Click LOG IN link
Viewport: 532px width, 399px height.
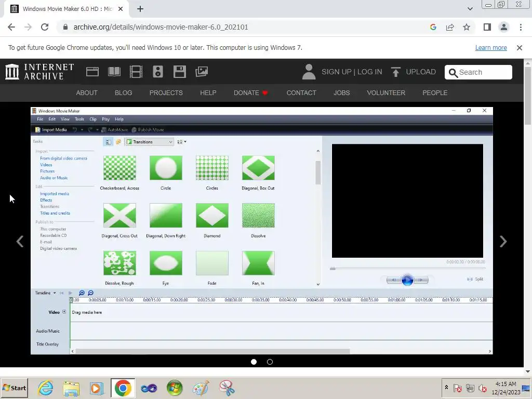click(x=369, y=72)
